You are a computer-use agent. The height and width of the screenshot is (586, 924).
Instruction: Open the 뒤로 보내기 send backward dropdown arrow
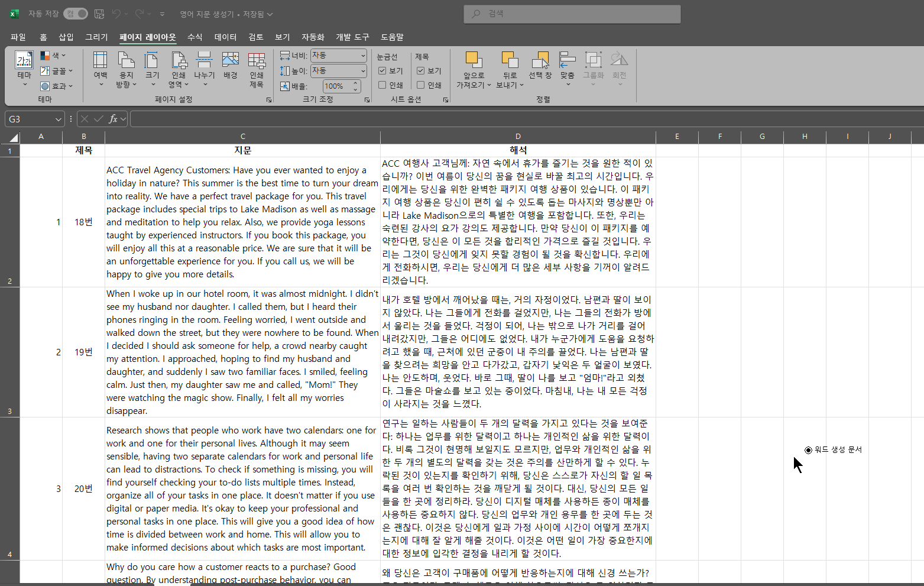coord(521,85)
